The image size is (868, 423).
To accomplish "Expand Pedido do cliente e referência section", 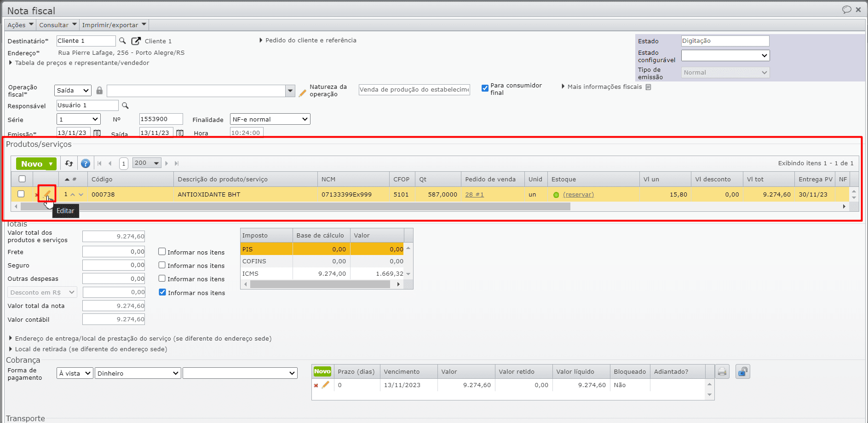I will (x=308, y=41).
